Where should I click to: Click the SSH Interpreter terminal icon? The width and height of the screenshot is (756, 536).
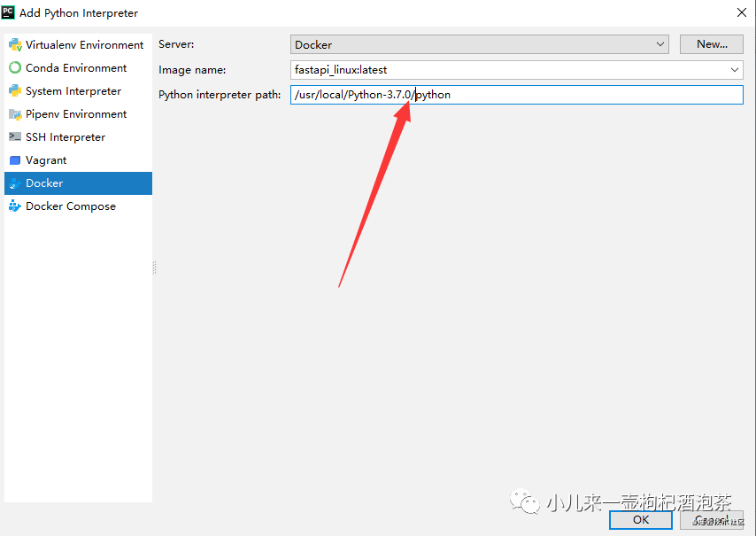[15, 137]
